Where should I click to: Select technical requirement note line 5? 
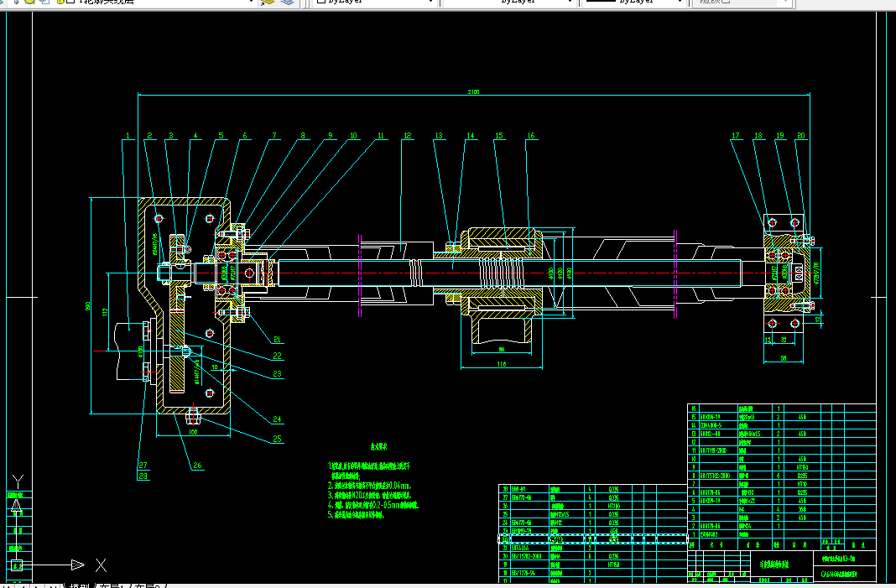tap(356, 515)
